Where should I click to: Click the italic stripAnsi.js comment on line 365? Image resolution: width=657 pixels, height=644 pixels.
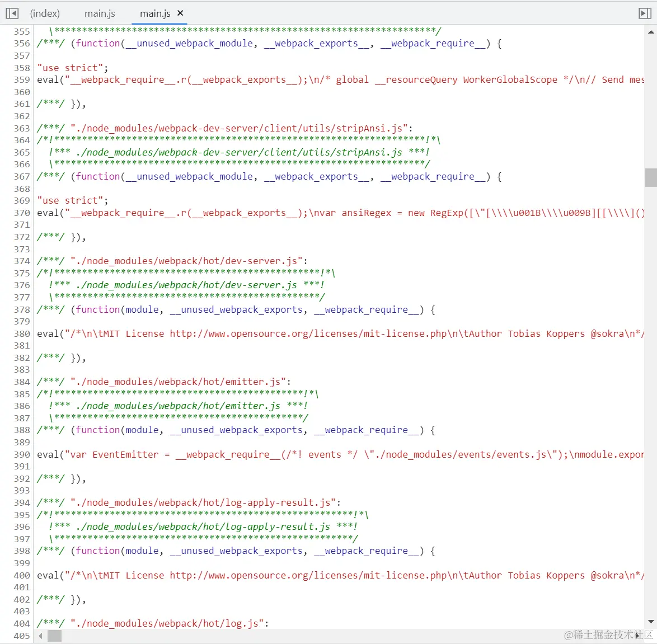(240, 153)
